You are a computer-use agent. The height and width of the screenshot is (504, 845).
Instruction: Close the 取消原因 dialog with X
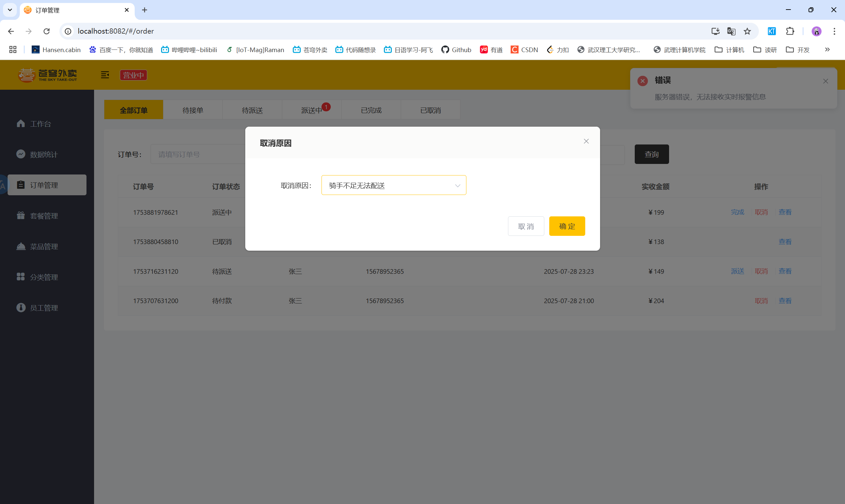click(586, 141)
